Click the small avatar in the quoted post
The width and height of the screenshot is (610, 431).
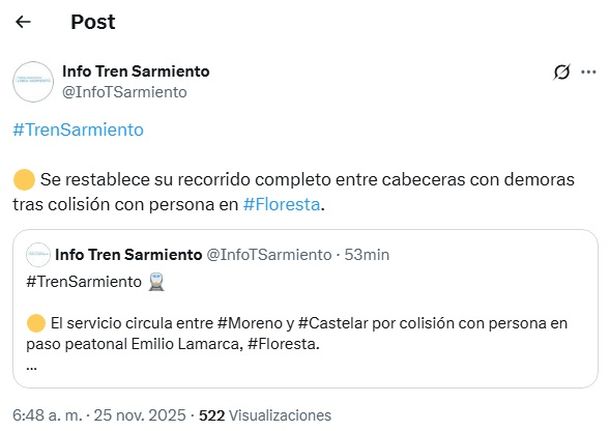click(x=38, y=255)
